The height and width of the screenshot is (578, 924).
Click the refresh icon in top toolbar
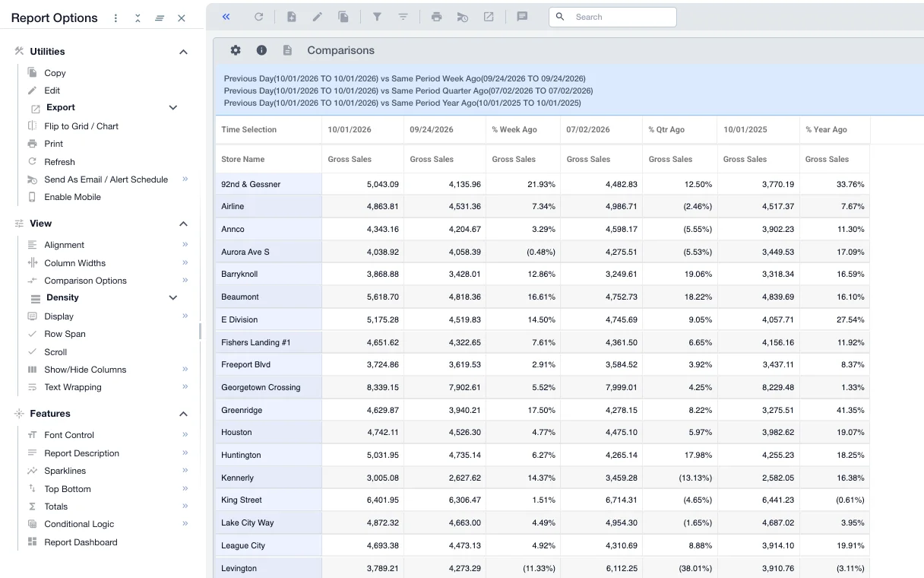pyautogui.click(x=258, y=17)
